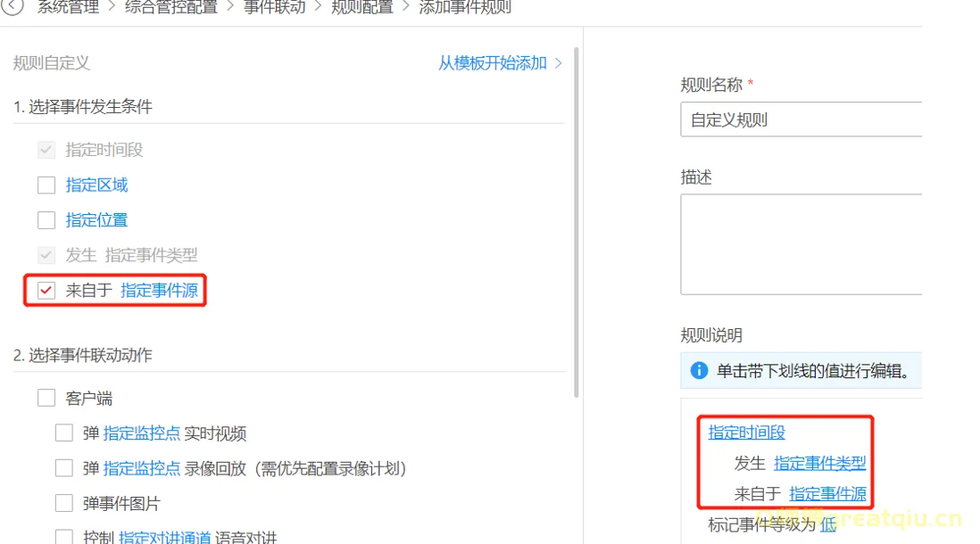This screenshot has width=980, height=544.
Task: Click the left panel vertical scrollbar
Action: (x=577, y=223)
